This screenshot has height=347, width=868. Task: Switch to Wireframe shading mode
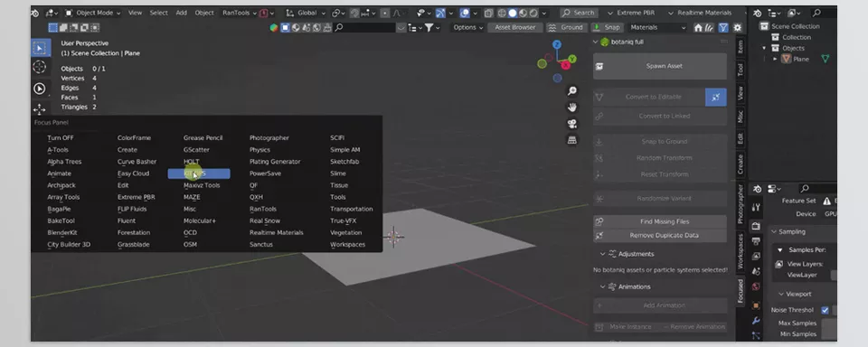pos(502,13)
